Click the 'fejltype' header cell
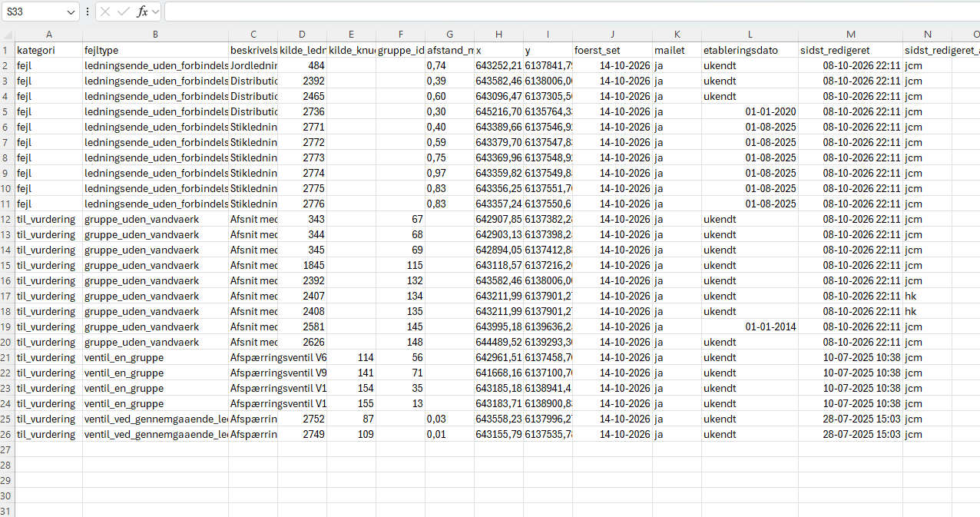The image size is (980, 517). [156, 50]
